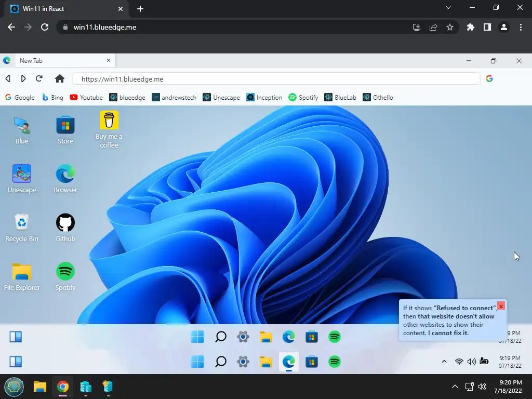
Task: Open widgets on lower Win11 taskbar
Action: pyautogui.click(x=16, y=362)
